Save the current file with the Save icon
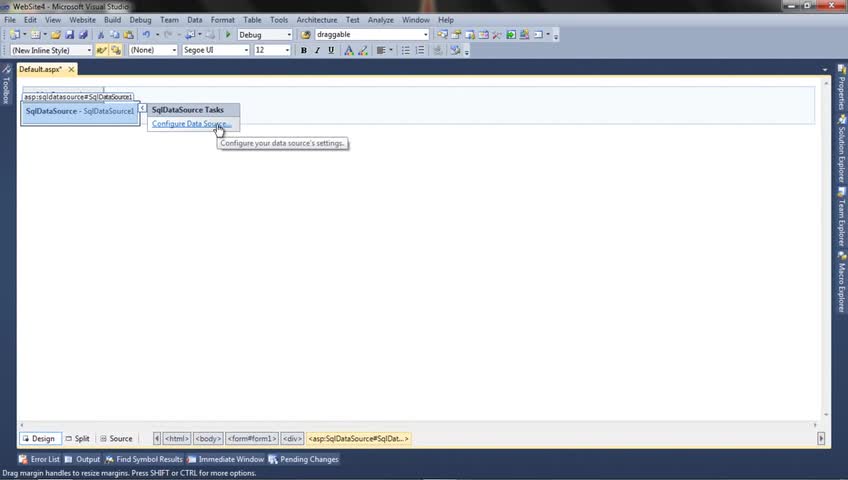This screenshot has width=848, height=480. [69, 35]
